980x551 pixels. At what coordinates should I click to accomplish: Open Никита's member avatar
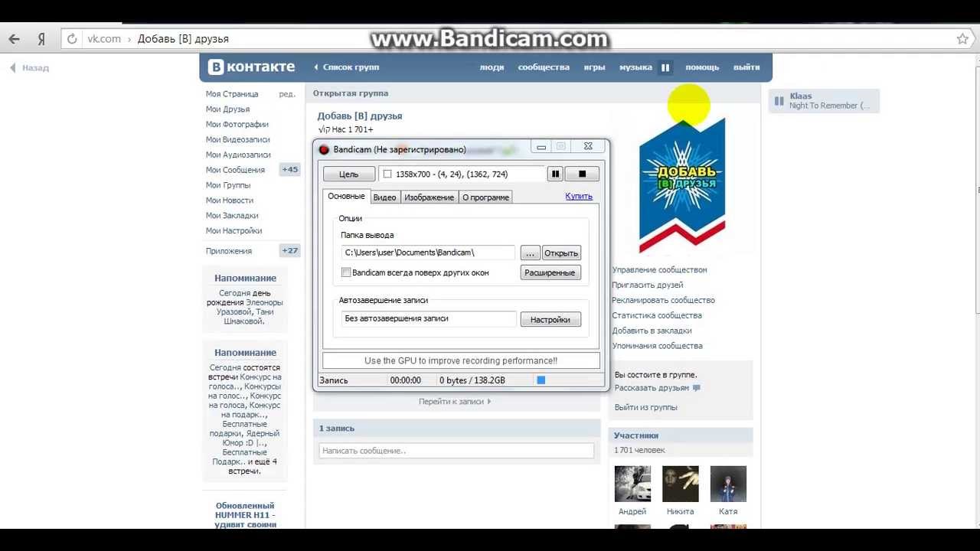point(680,484)
